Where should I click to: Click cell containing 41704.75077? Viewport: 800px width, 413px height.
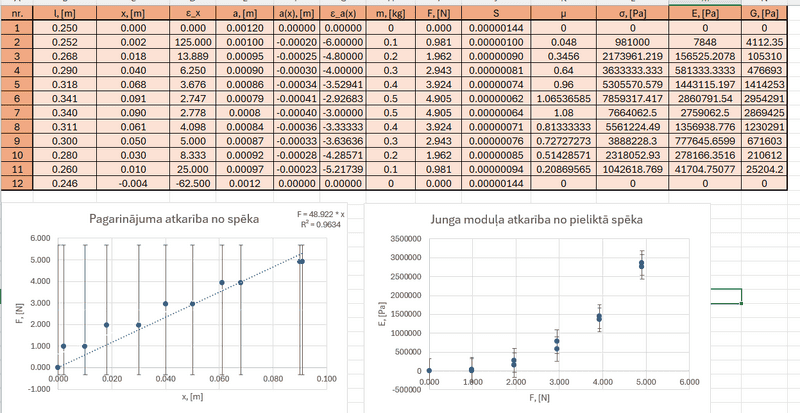click(705, 169)
